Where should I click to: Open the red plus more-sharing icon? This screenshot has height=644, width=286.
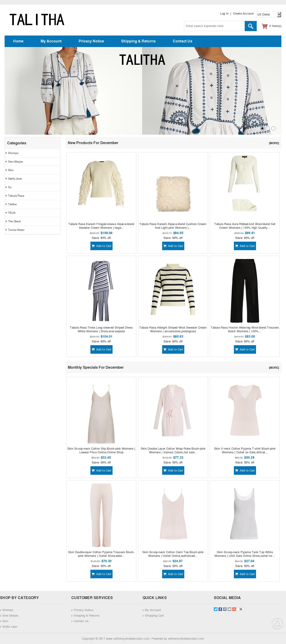[234, 609]
